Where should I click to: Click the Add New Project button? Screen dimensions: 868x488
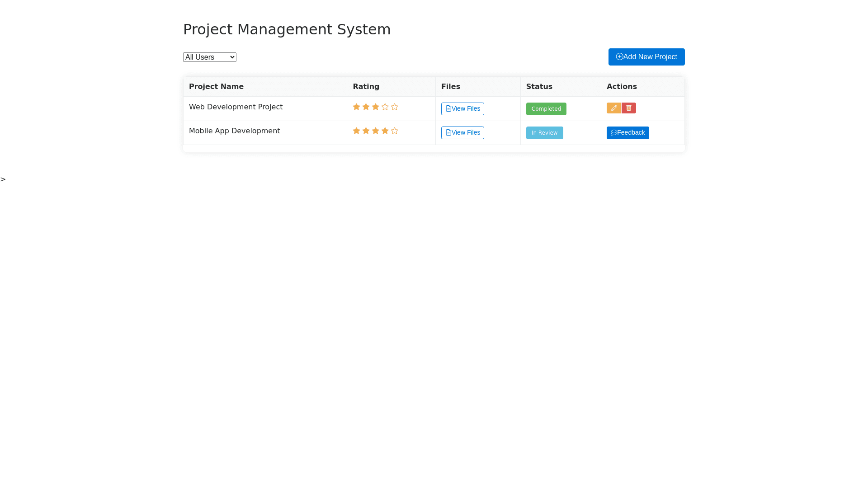646,57
